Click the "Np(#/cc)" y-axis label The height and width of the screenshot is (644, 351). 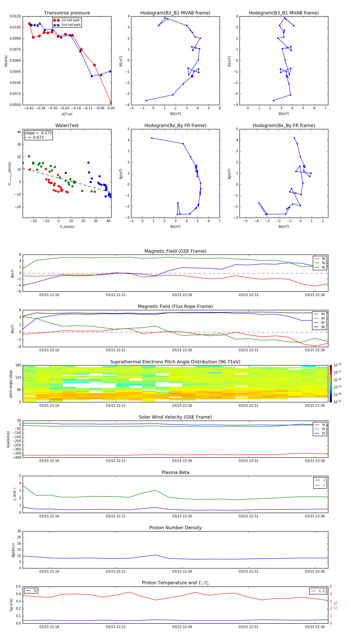click(x=13, y=550)
